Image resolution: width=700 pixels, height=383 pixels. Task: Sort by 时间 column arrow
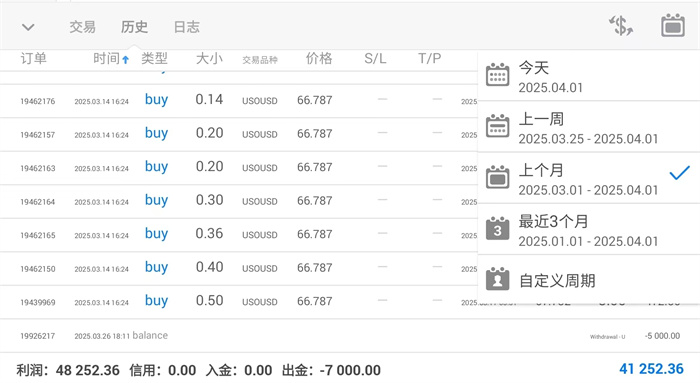point(125,59)
